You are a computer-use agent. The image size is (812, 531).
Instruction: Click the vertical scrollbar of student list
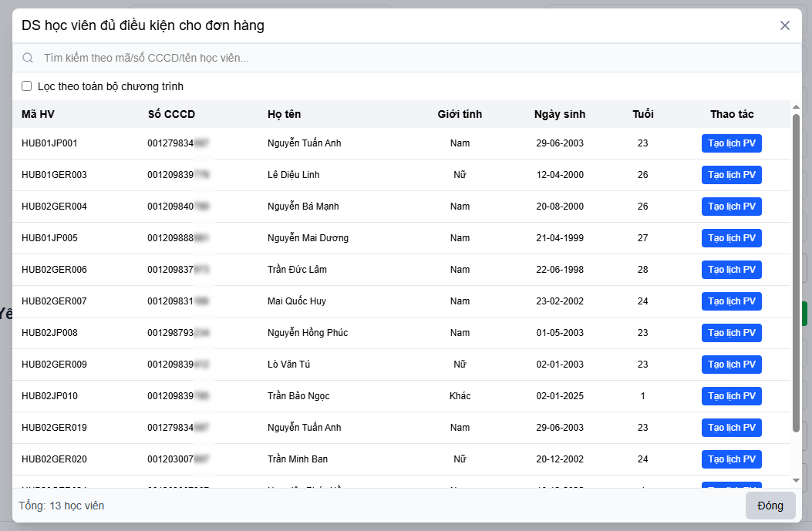796,270
